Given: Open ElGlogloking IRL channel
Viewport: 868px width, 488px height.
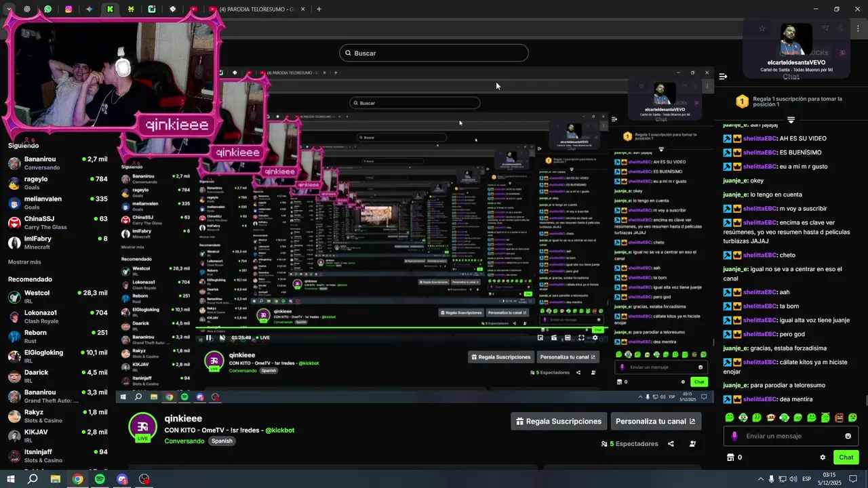Looking at the screenshot, I should 58,357.
